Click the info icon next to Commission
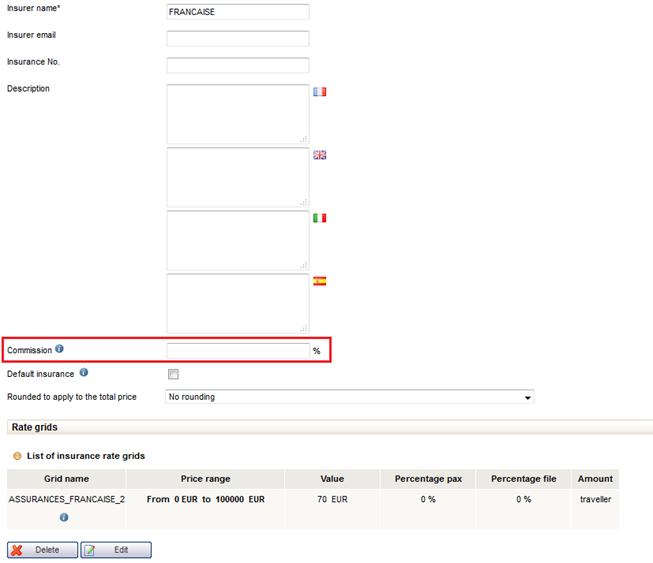This screenshot has width=653, height=563. 59,349
